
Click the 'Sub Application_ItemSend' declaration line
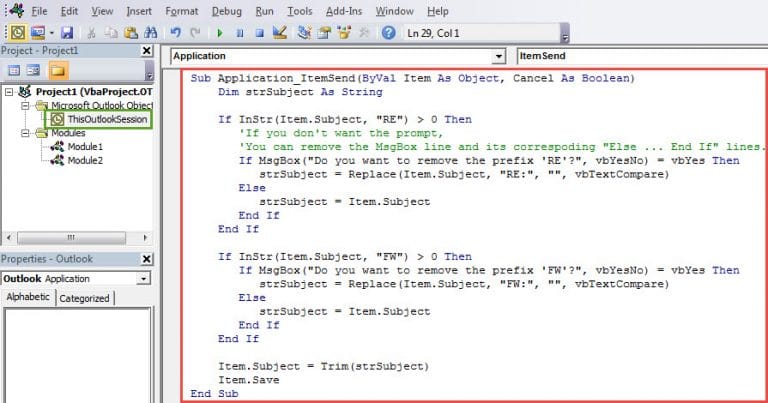coord(412,78)
